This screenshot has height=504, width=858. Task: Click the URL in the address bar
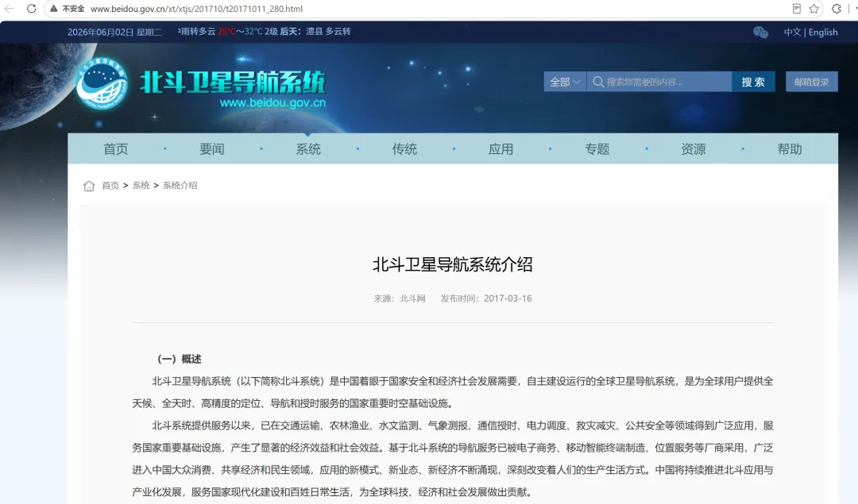[196, 9]
